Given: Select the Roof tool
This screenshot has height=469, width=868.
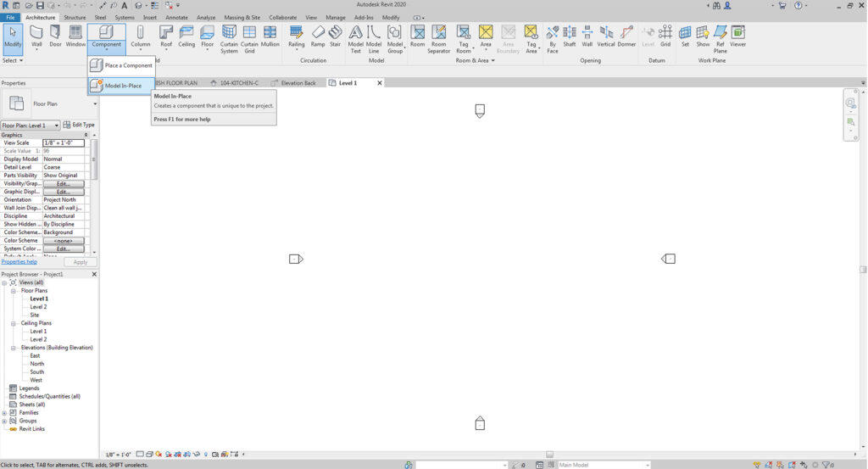Looking at the screenshot, I should 166,37.
